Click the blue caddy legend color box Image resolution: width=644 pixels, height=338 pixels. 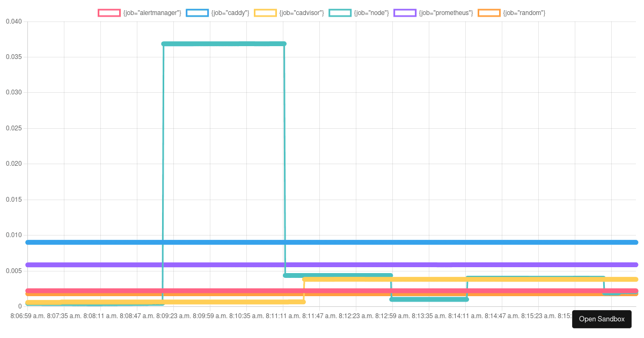pyautogui.click(x=197, y=13)
